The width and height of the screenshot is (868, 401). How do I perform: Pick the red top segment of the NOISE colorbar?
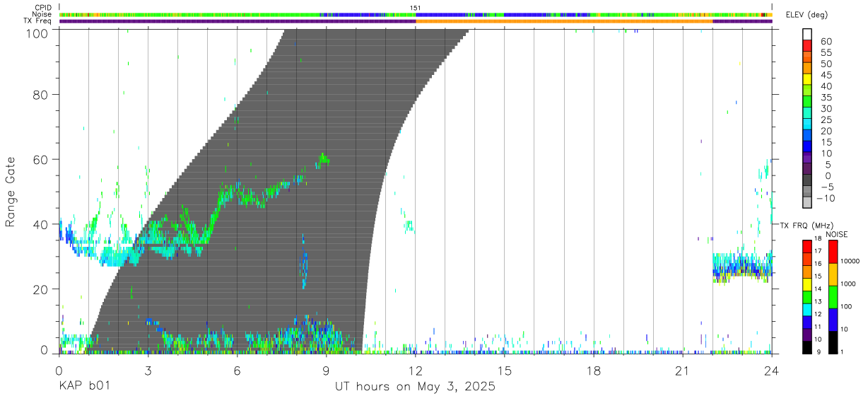(833, 252)
